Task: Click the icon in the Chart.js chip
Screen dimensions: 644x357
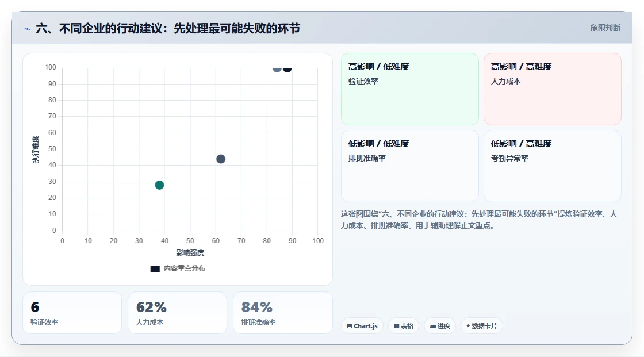Action: click(x=350, y=326)
